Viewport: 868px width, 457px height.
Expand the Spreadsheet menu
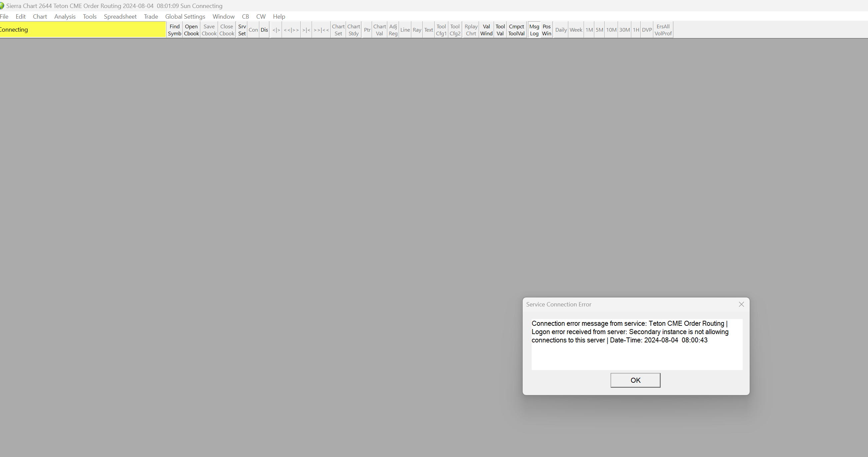pos(120,17)
